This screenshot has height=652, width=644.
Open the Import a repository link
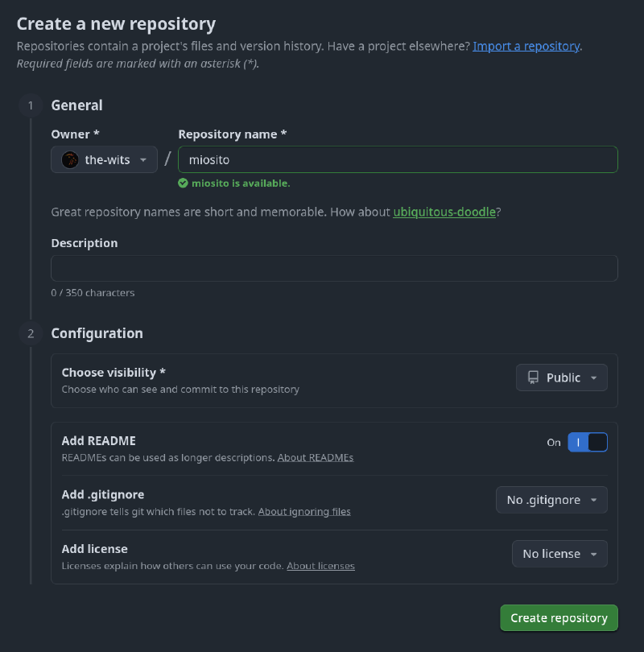tap(526, 46)
